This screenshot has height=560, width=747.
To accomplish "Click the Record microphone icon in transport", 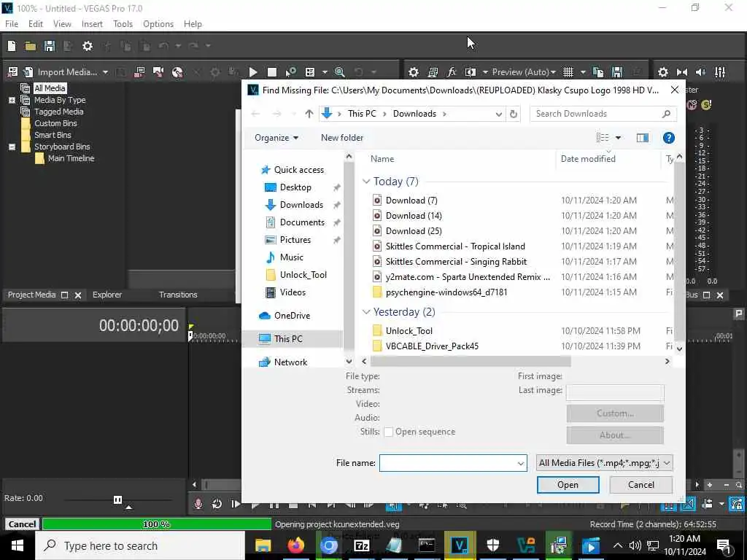I will tap(198, 504).
